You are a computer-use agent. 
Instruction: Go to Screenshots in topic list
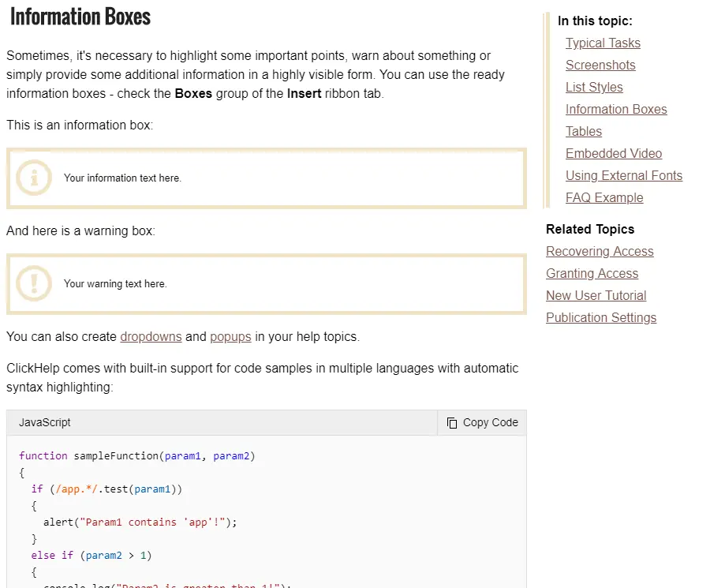point(600,66)
